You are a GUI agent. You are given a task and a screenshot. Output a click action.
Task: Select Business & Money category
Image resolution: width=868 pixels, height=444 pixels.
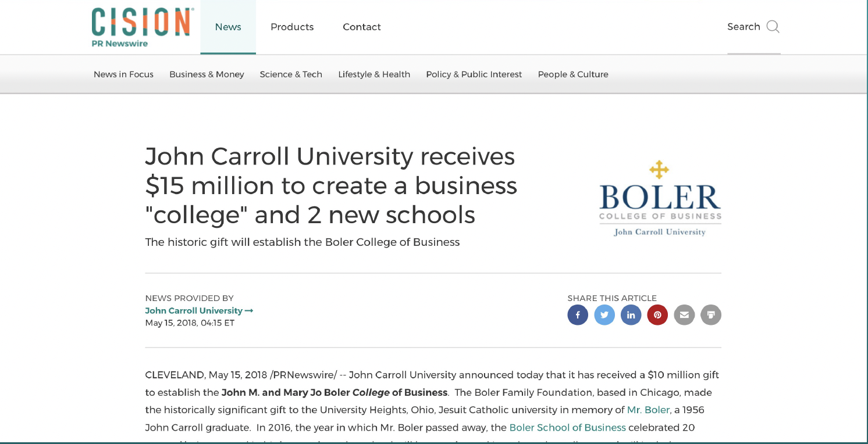[x=207, y=74]
